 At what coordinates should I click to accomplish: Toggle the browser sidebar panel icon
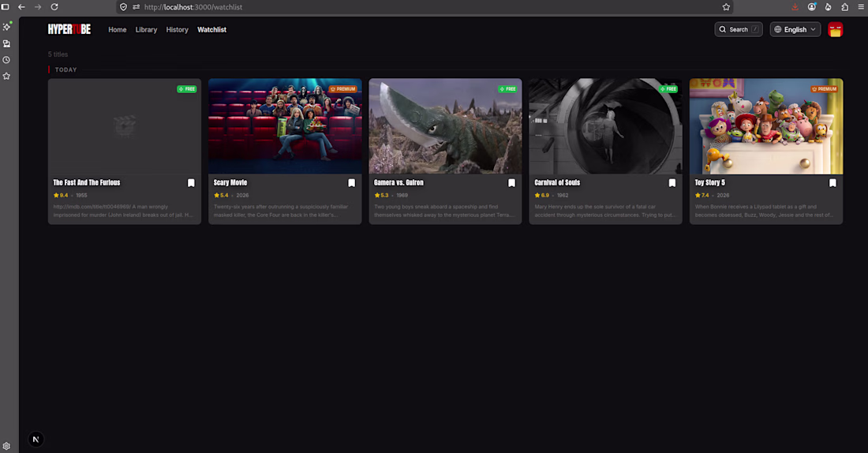click(x=6, y=7)
